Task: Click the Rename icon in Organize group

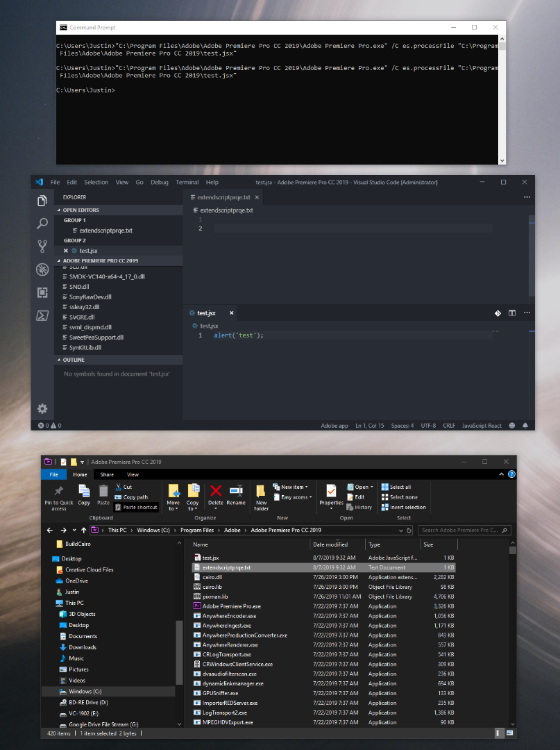Action: 236,491
